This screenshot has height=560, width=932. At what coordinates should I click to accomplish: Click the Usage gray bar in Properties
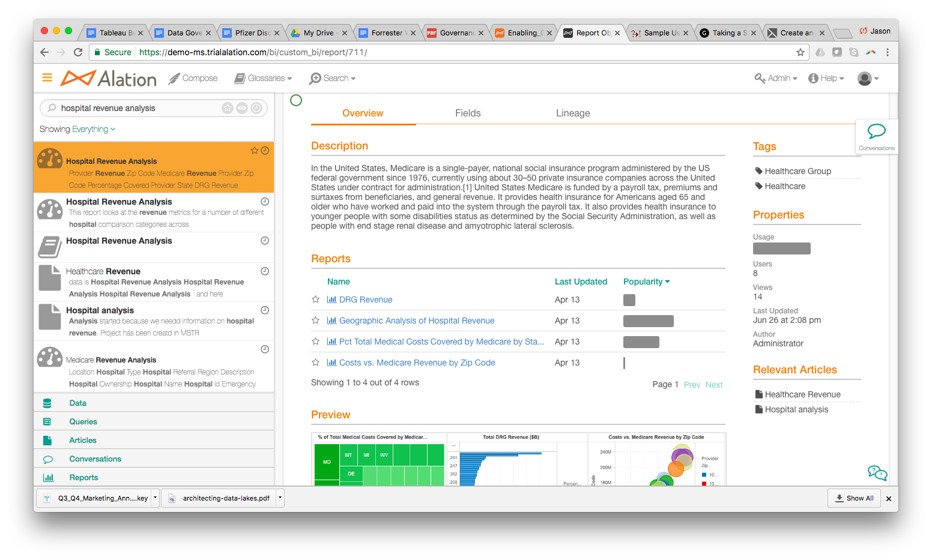click(781, 248)
